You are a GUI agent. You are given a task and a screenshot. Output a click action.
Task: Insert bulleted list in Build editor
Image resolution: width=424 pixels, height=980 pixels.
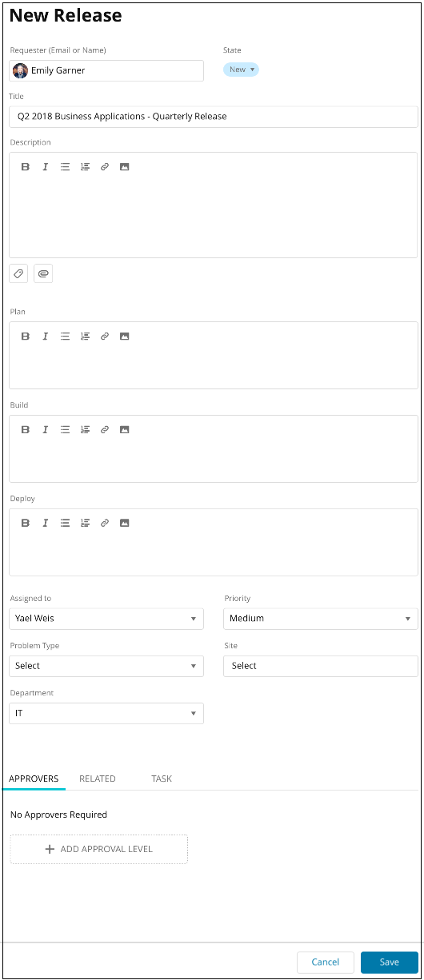tap(65, 430)
